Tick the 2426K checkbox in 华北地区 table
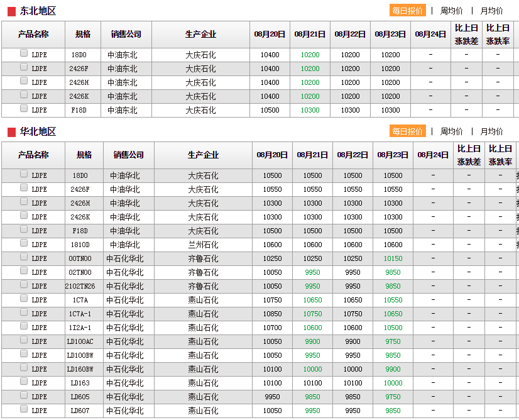Screen dimensions: 519x420 pyautogui.click(x=24, y=215)
